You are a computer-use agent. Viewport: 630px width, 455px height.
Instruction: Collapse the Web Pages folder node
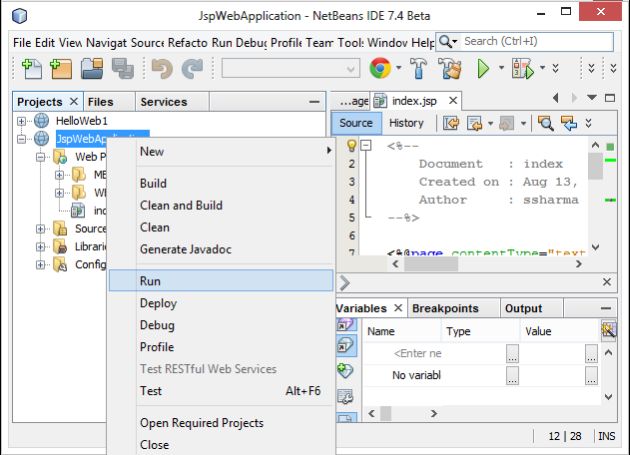coord(41,157)
